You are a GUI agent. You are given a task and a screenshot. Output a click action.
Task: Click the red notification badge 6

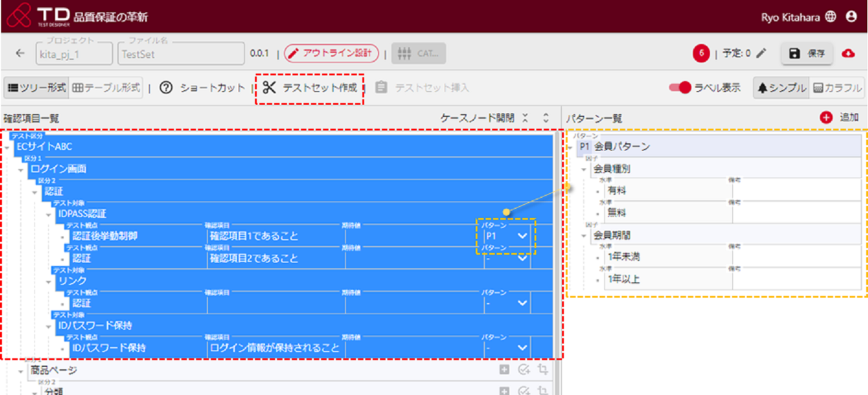[701, 53]
